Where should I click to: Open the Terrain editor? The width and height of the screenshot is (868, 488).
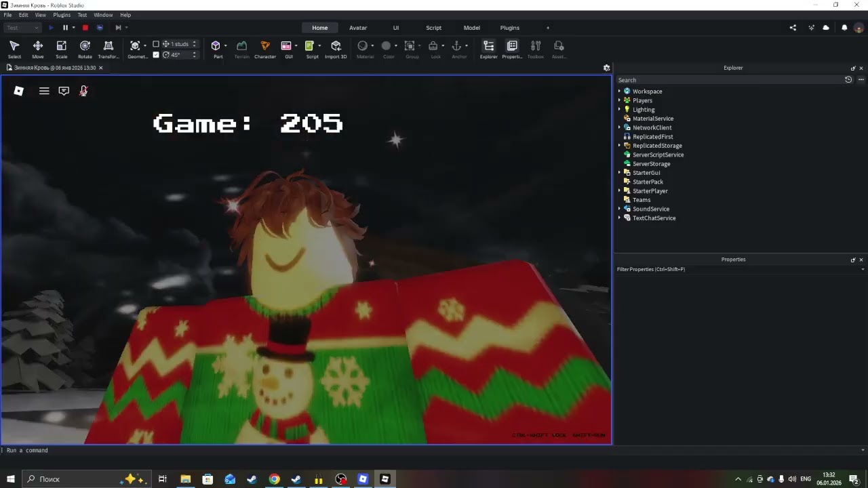(x=241, y=49)
